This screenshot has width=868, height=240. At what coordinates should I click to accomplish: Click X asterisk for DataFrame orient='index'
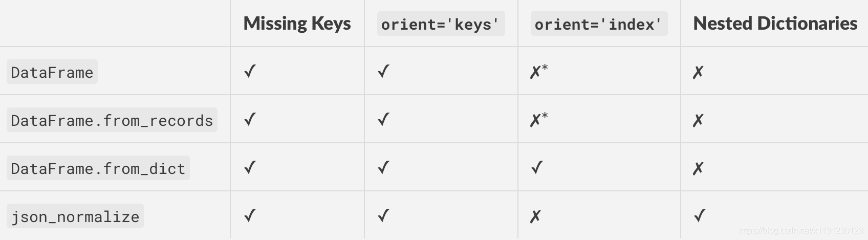click(539, 71)
